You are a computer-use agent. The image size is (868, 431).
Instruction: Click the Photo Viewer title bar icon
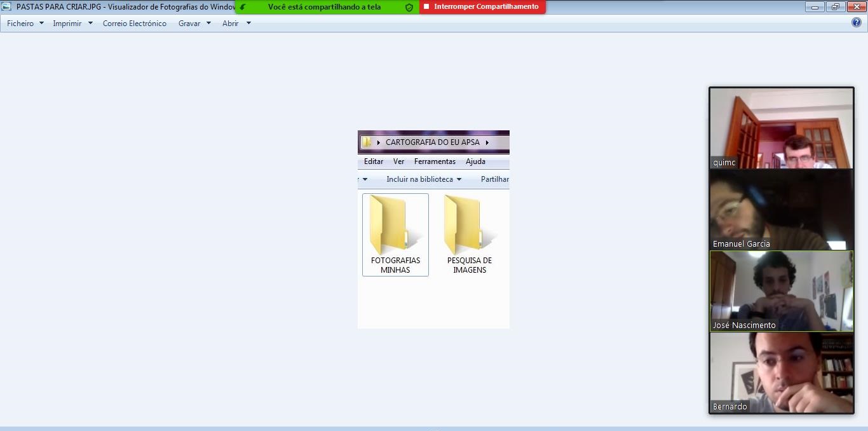pos(7,6)
